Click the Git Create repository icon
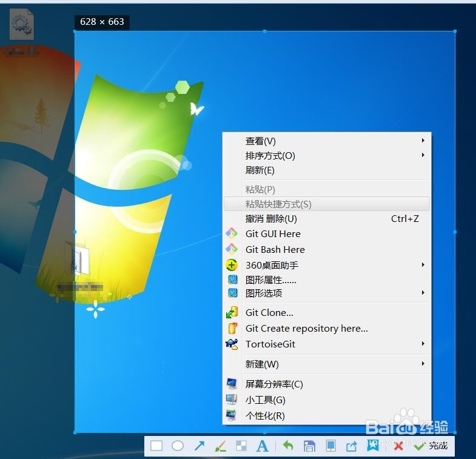 (x=232, y=328)
